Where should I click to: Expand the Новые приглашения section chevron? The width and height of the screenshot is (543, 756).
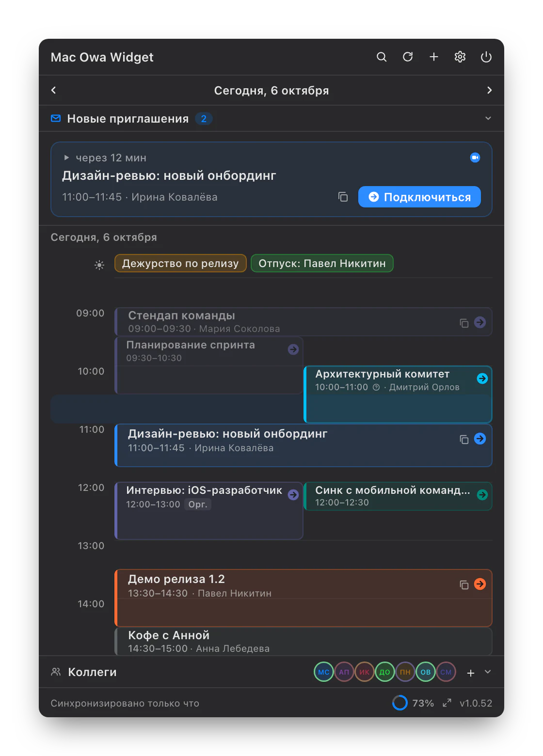click(488, 118)
